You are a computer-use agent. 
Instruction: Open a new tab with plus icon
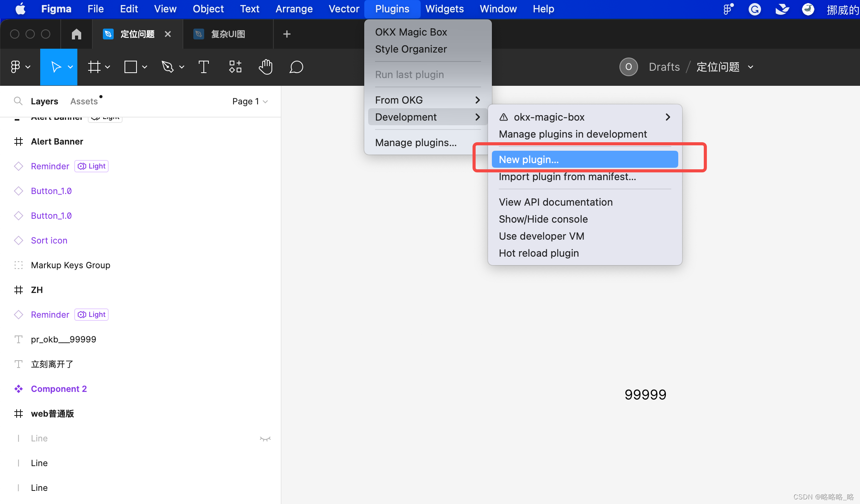(287, 34)
